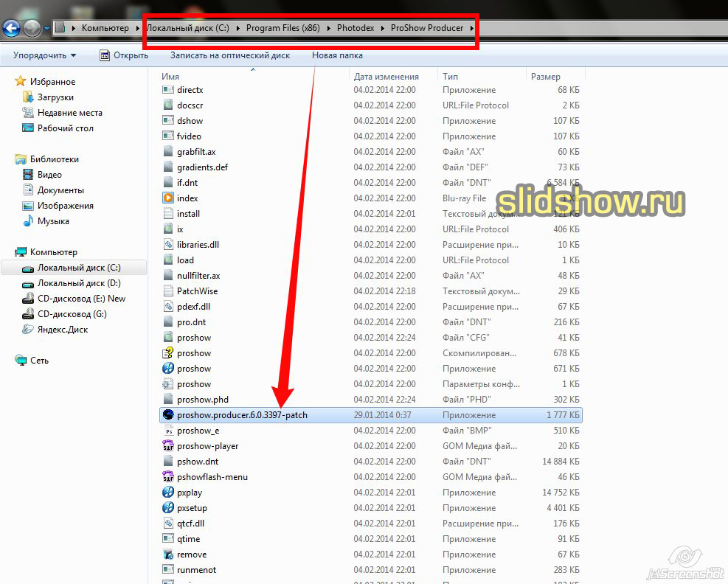Click the directx application icon
The image size is (728, 584).
click(x=167, y=90)
